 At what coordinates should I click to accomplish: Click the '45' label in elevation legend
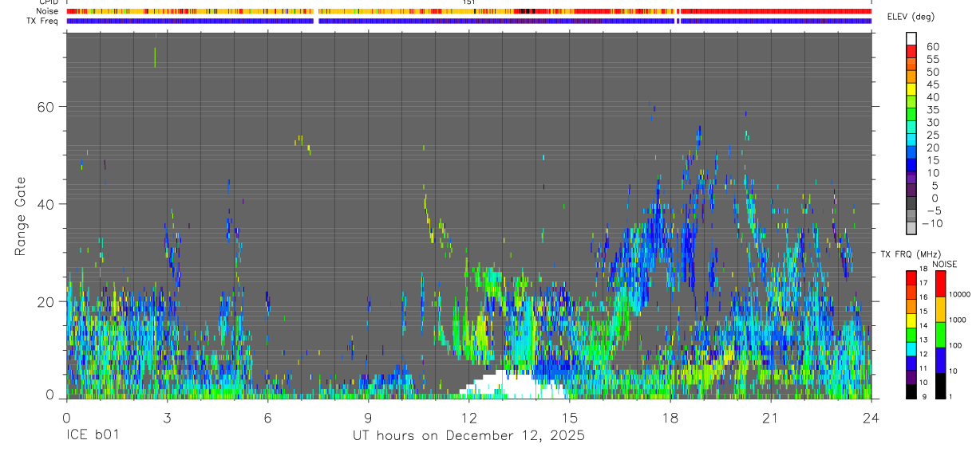coord(932,84)
